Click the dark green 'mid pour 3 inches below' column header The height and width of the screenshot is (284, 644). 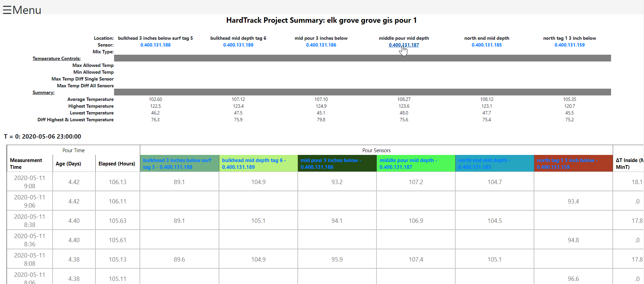pos(337,163)
